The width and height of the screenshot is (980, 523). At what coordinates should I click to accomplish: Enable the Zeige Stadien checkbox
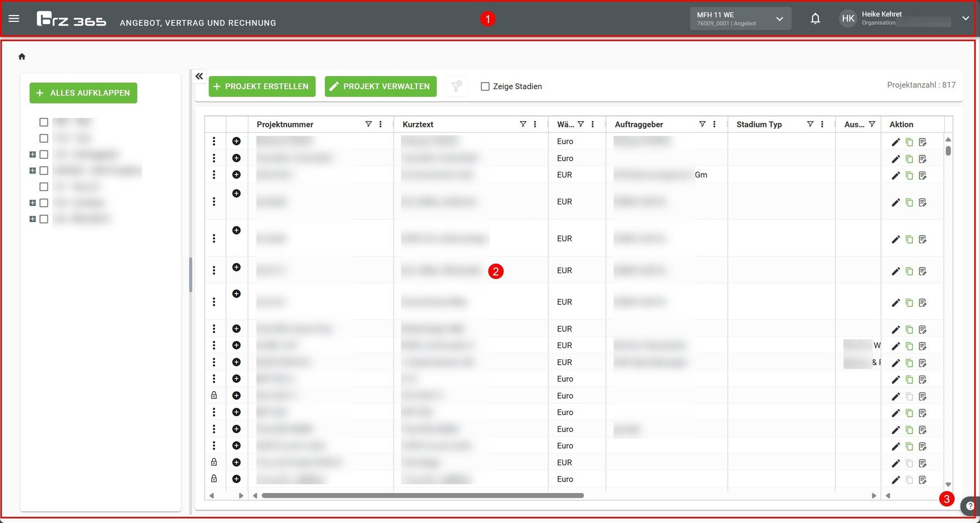(x=485, y=86)
